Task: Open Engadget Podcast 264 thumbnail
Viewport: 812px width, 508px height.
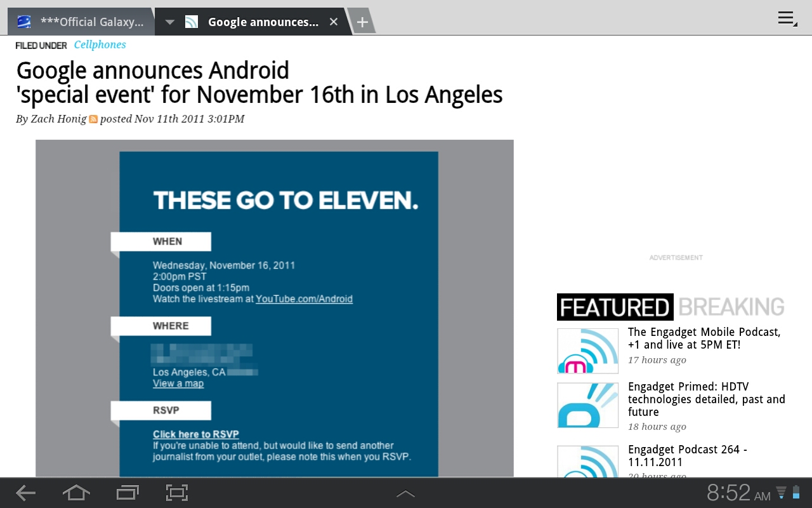Action: [x=587, y=462]
